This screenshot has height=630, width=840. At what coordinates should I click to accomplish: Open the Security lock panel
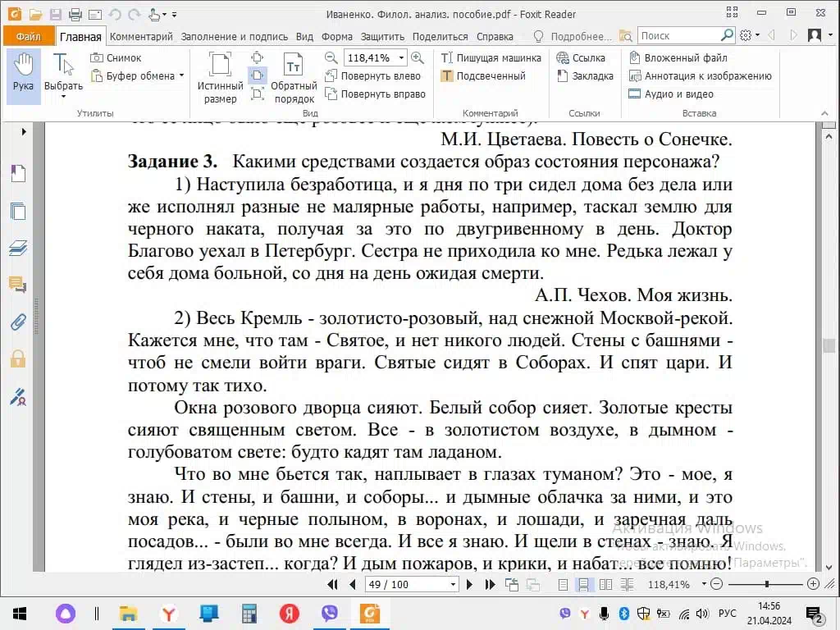pyautogui.click(x=18, y=359)
